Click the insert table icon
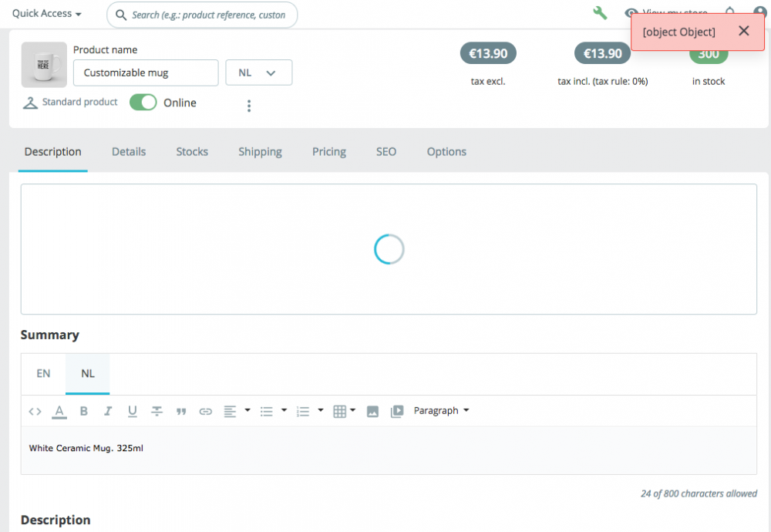 coord(340,412)
